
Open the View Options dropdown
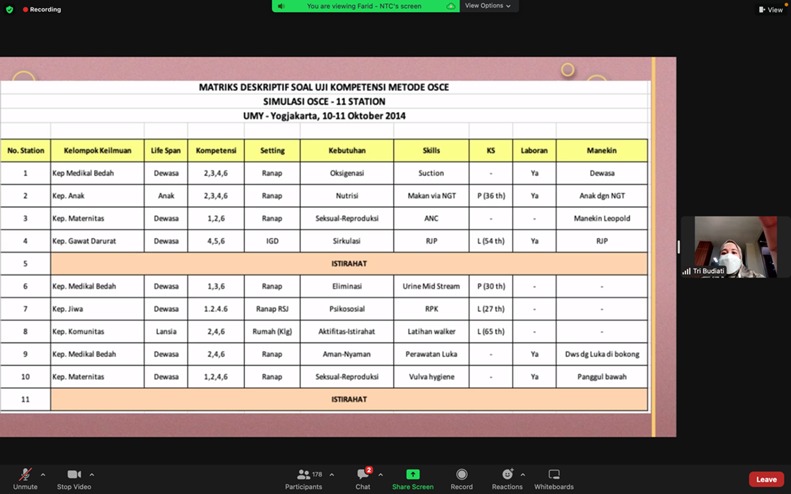[x=488, y=6]
